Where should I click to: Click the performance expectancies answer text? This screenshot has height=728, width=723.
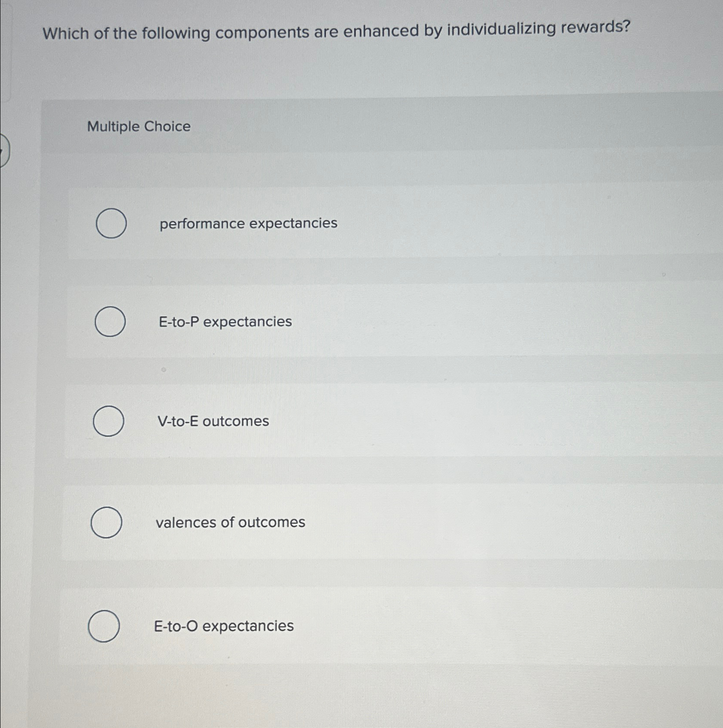[248, 223]
